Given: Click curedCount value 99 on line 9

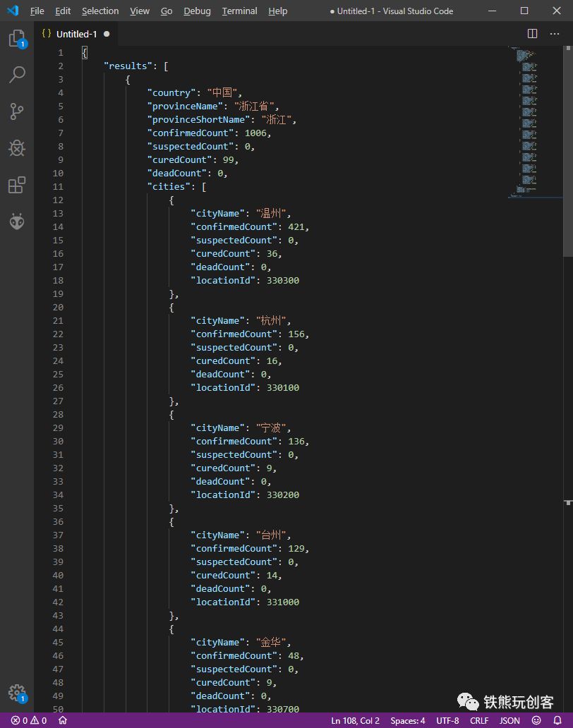Looking at the screenshot, I should [228, 160].
